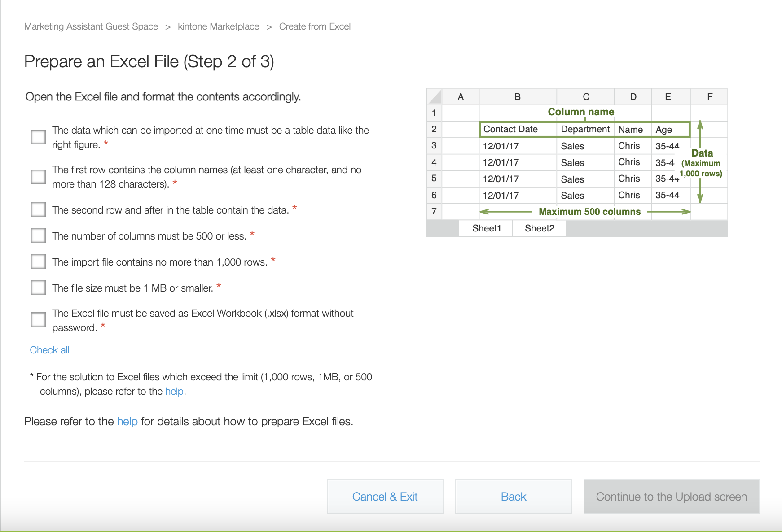Screen dimensions: 782x532
Task: Open the help link about exceeded limits
Action: [x=173, y=391]
